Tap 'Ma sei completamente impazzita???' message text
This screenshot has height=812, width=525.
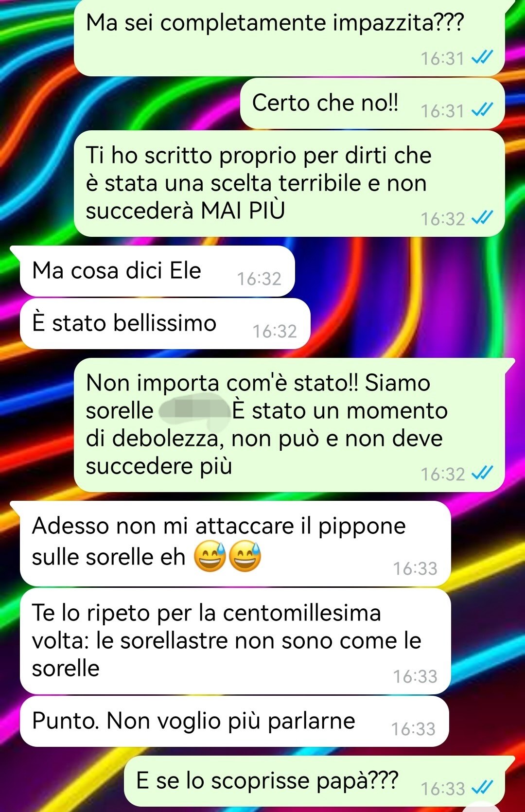(x=275, y=23)
